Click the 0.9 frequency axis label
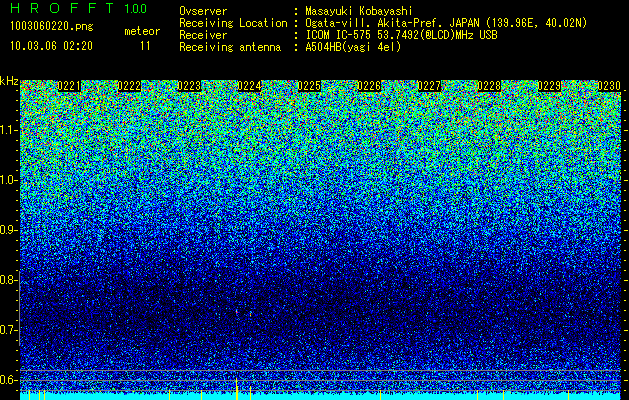Viewport: 629px width, 400px height. (x=8, y=230)
